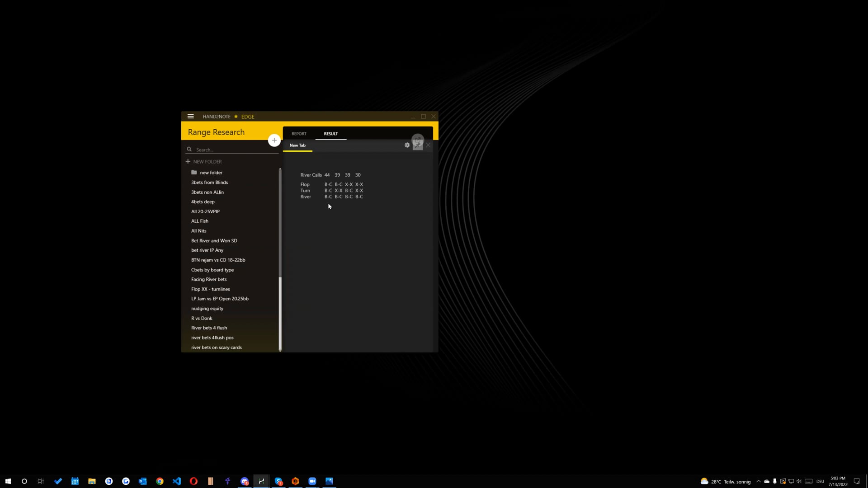Screen dimensions: 868x488
Task: Click the search magnifier icon
Action: coord(189,149)
